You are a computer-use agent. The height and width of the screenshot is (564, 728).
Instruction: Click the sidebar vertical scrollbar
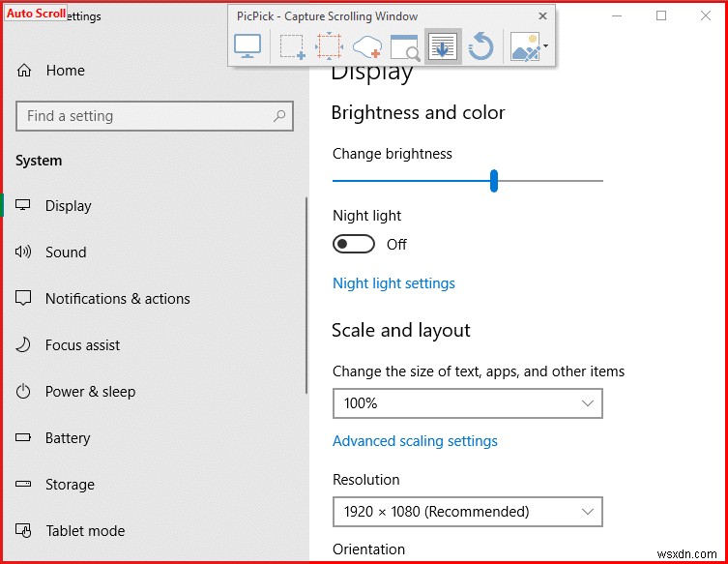click(x=306, y=295)
